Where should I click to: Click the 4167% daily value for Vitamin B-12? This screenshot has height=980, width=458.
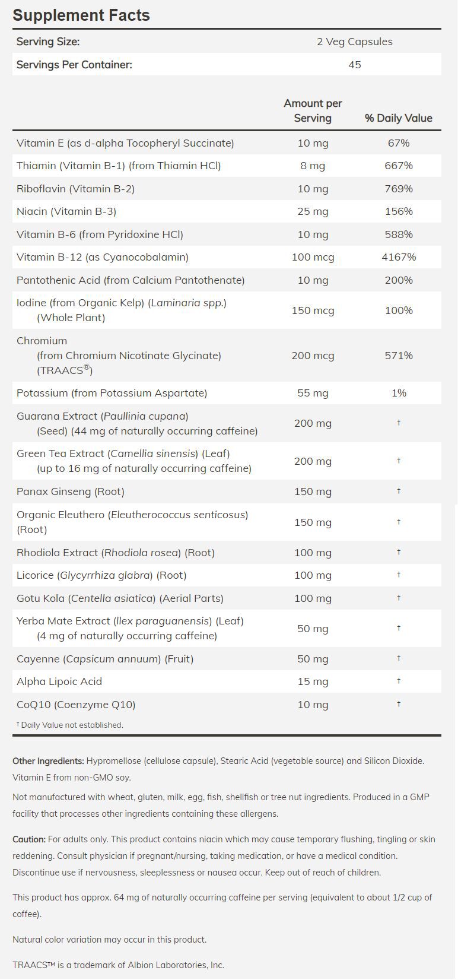[x=398, y=257]
